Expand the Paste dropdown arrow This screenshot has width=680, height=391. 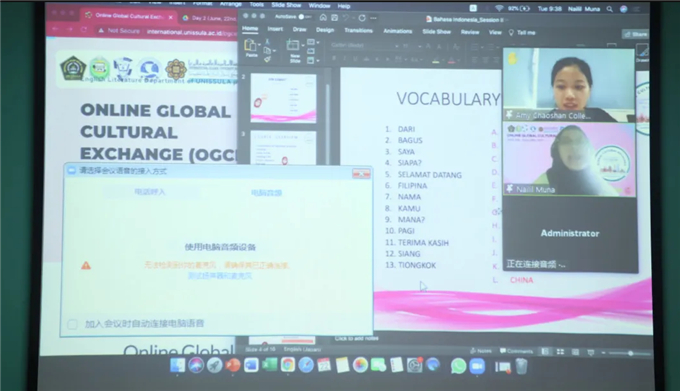(x=259, y=44)
